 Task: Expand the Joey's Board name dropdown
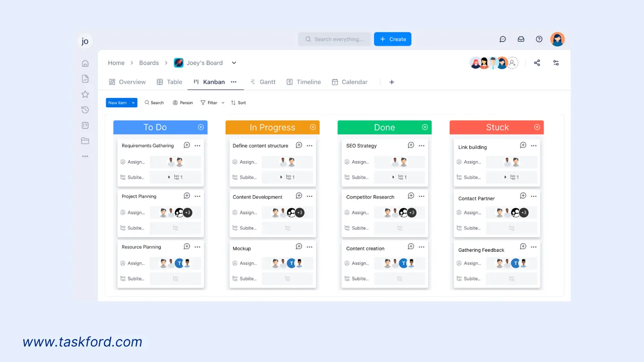tap(234, 63)
